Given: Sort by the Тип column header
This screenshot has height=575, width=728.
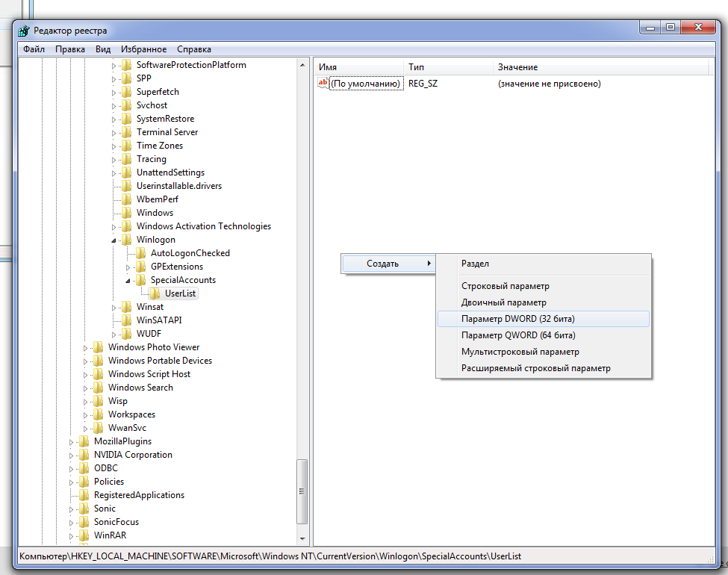Looking at the screenshot, I should tap(448, 67).
